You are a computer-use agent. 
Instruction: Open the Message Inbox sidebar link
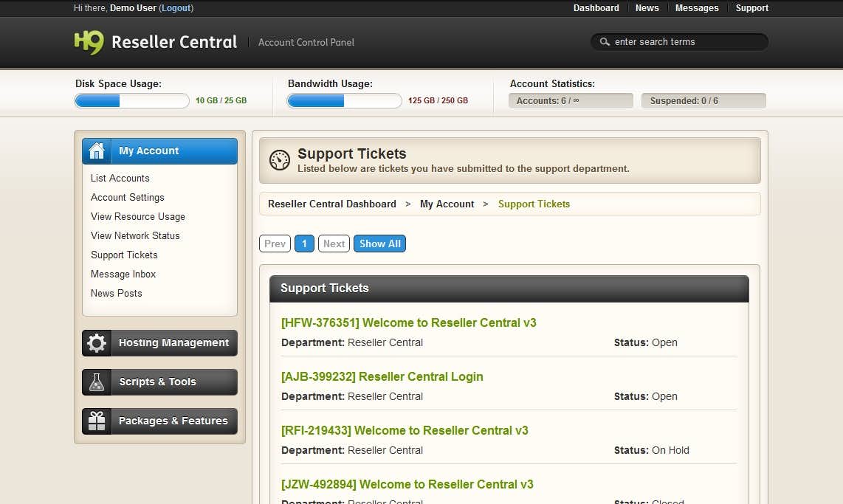coord(123,274)
